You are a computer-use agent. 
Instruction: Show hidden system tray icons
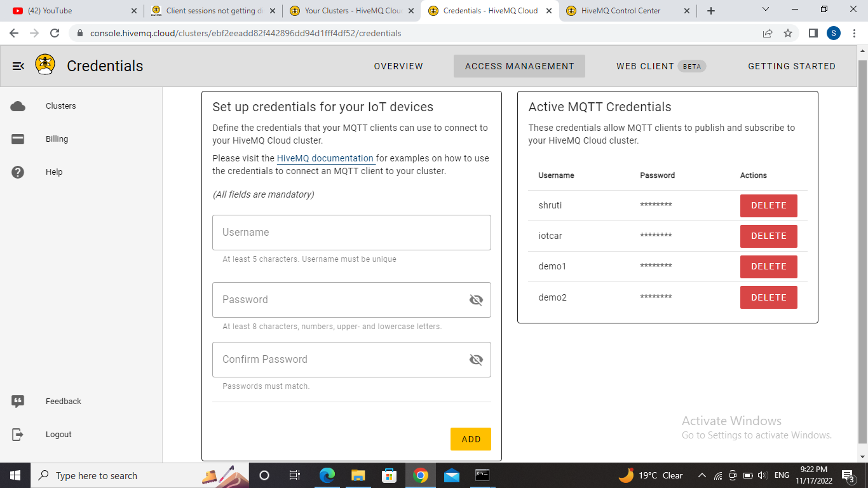tap(702, 475)
